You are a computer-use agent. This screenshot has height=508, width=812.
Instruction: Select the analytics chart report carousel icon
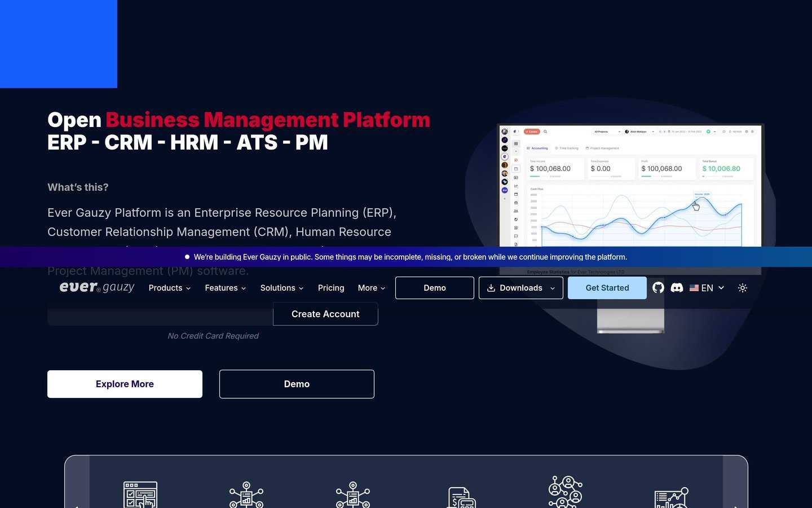pos(672,497)
